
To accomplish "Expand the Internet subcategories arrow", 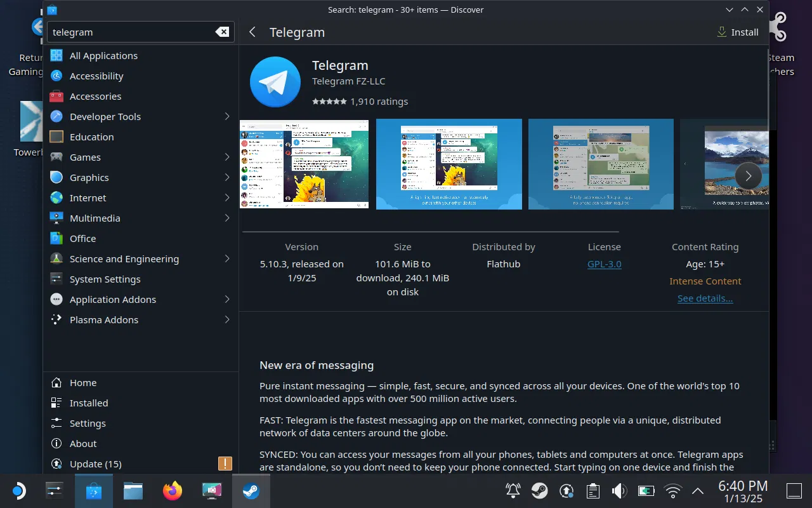I will click(x=226, y=198).
